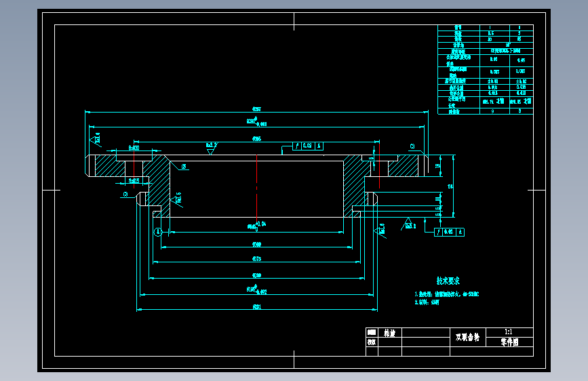Select the +0.04 bore tolerance text
Screen dimensions: 588x381
pyautogui.click(x=260, y=224)
